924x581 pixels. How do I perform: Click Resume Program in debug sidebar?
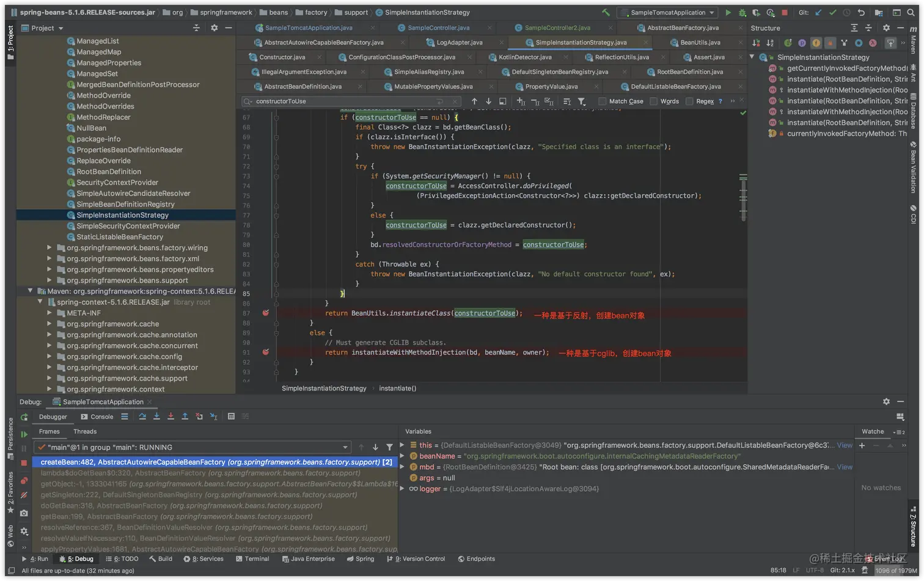[x=24, y=434]
